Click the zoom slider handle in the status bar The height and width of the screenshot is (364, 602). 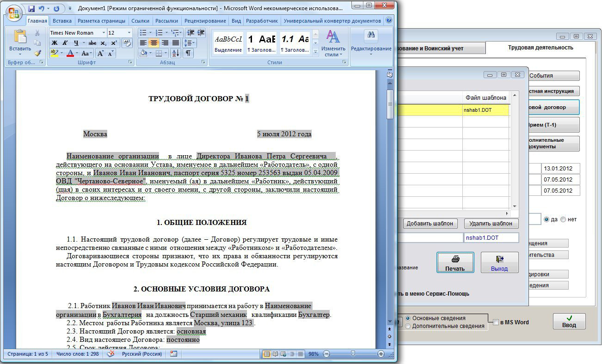tap(353, 354)
